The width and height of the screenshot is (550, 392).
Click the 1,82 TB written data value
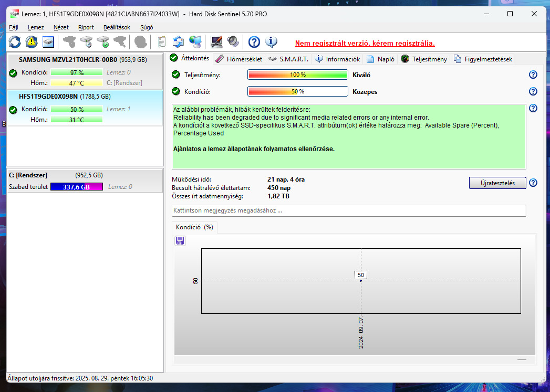click(x=278, y=196)
